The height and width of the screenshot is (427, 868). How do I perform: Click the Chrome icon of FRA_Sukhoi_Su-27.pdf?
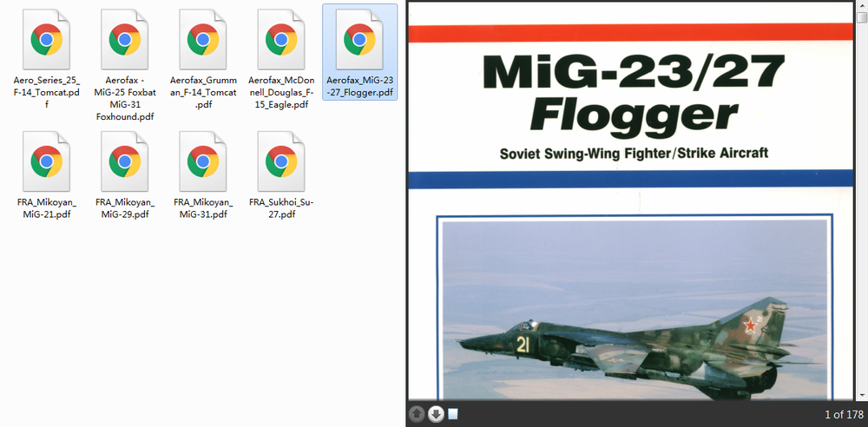tap(281, 161)
